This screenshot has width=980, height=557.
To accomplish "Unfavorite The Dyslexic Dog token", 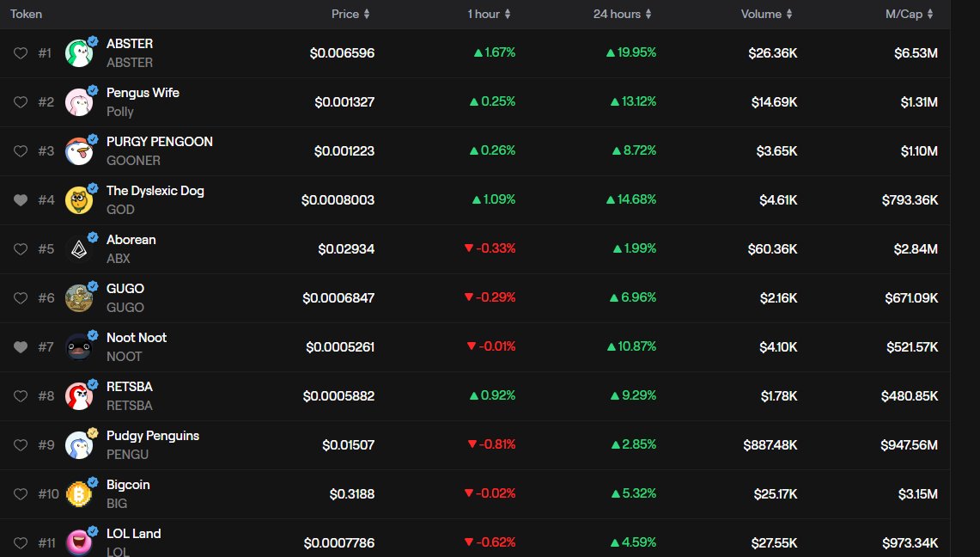I will (20, 199).
